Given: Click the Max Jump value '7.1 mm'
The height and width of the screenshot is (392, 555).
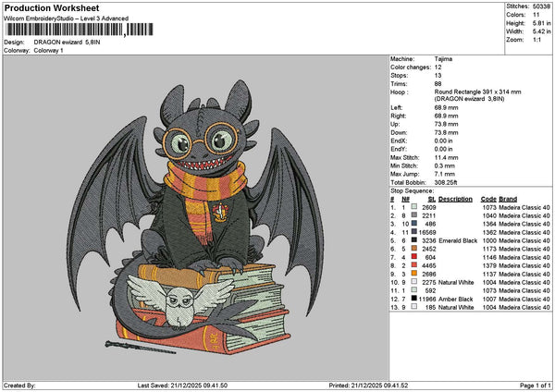Looking at the screenshot, I should tap(445, 174).
